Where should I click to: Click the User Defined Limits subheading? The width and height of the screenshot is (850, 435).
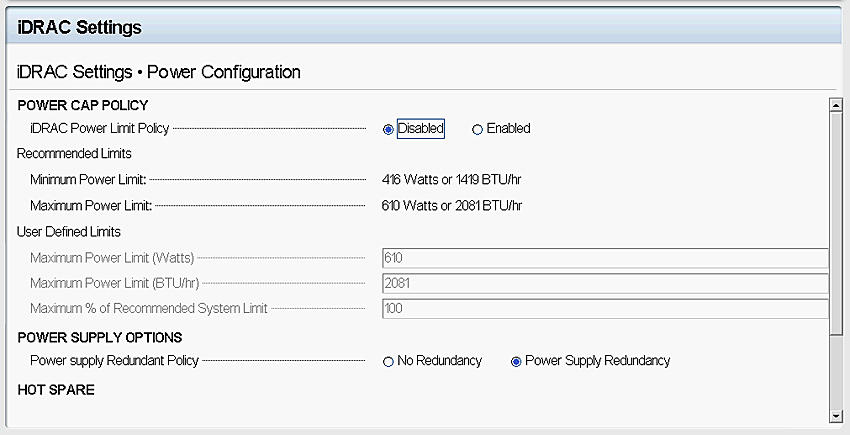[69, 232]
